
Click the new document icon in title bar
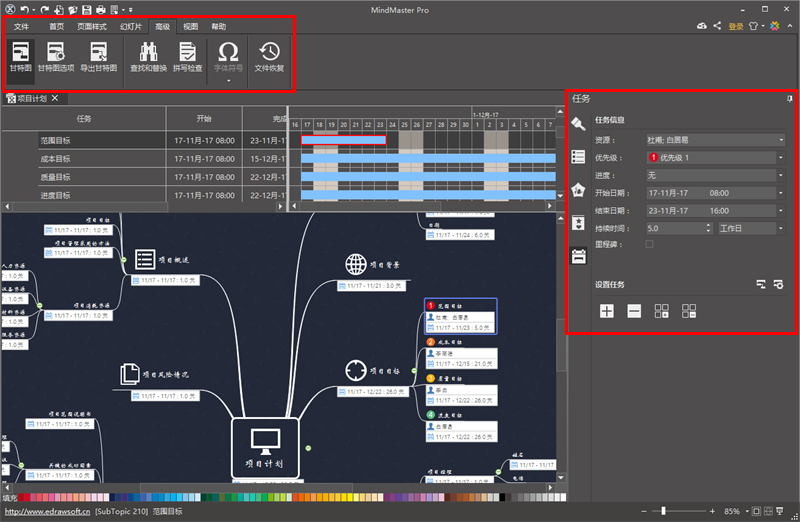(59, 10)
